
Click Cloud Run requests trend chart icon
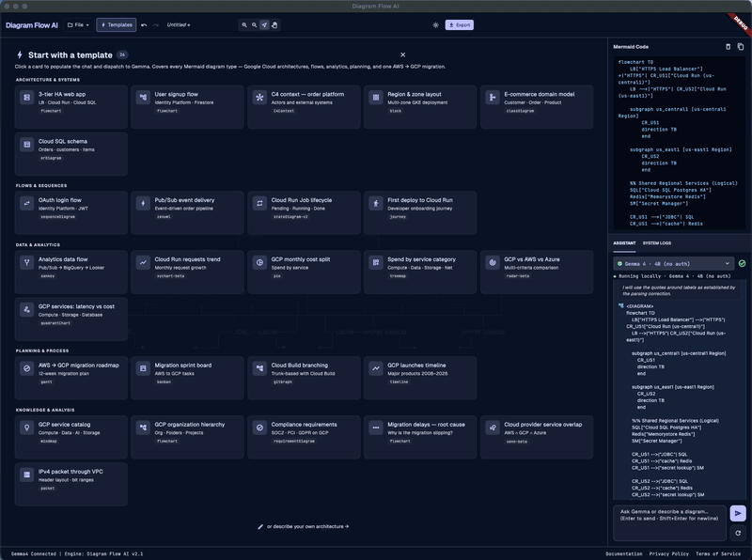143,262
